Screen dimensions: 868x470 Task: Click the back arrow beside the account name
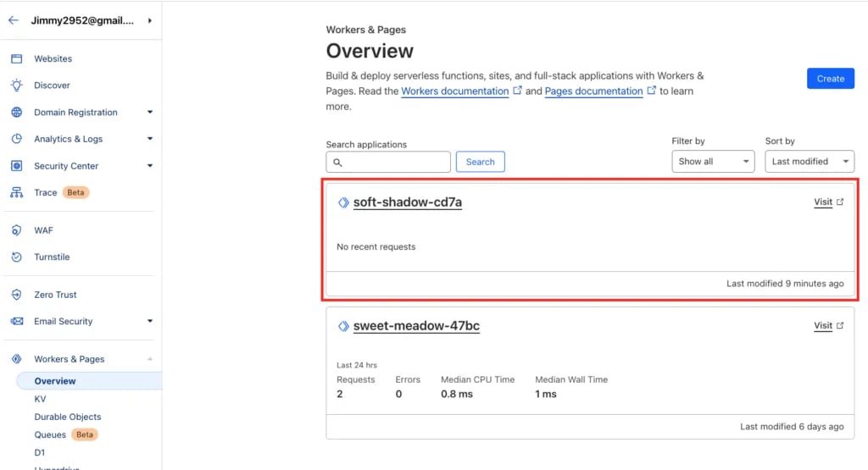coord(14,20)
